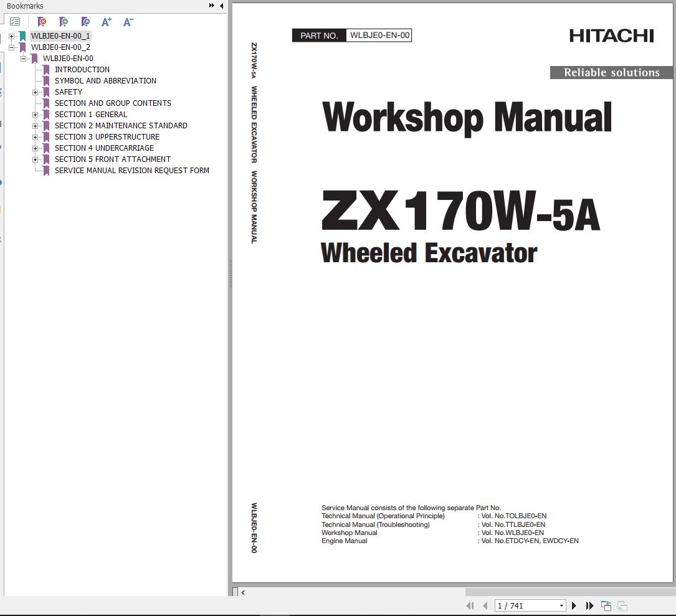Open the bookmarks options menu icon
The image size is (676, 616).
pos(15,22)
